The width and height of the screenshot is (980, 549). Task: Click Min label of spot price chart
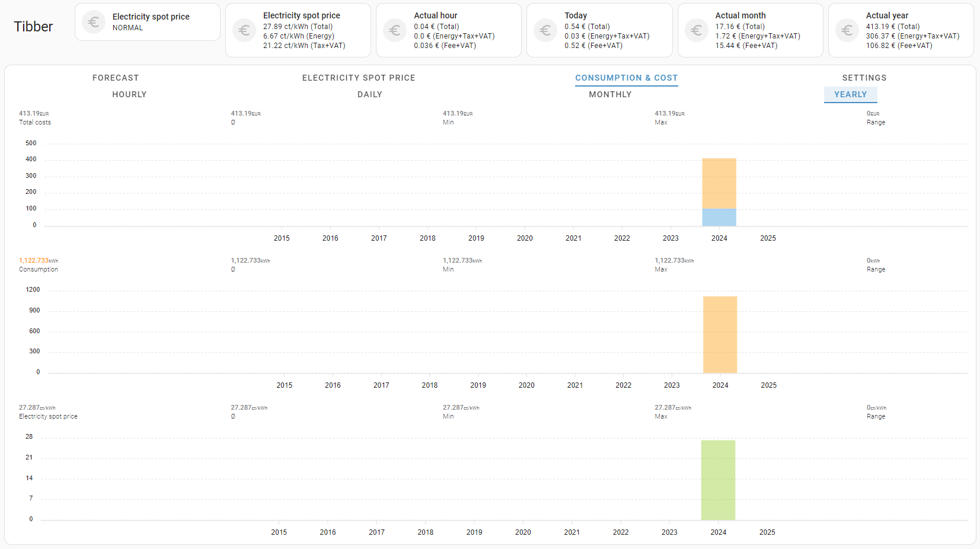point(448,416)
